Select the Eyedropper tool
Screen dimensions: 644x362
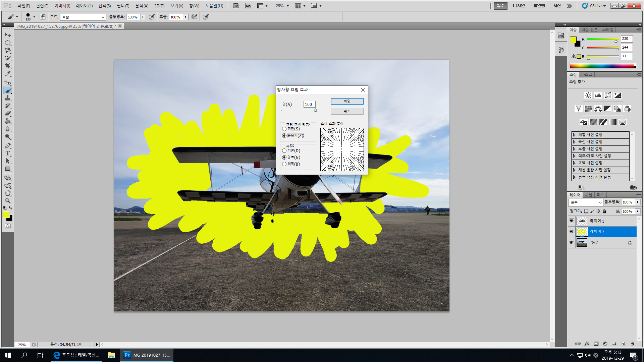pos(8,74)
